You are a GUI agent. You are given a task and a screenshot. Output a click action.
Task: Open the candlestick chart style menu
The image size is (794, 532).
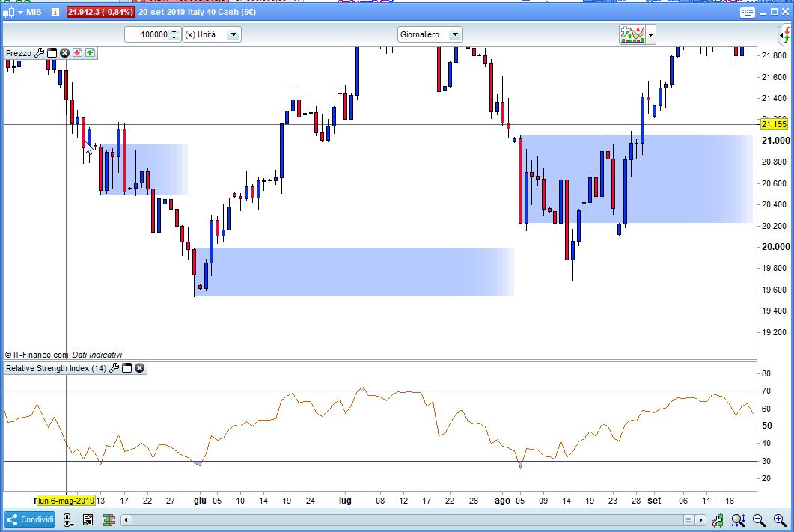(x=12, y=12)
